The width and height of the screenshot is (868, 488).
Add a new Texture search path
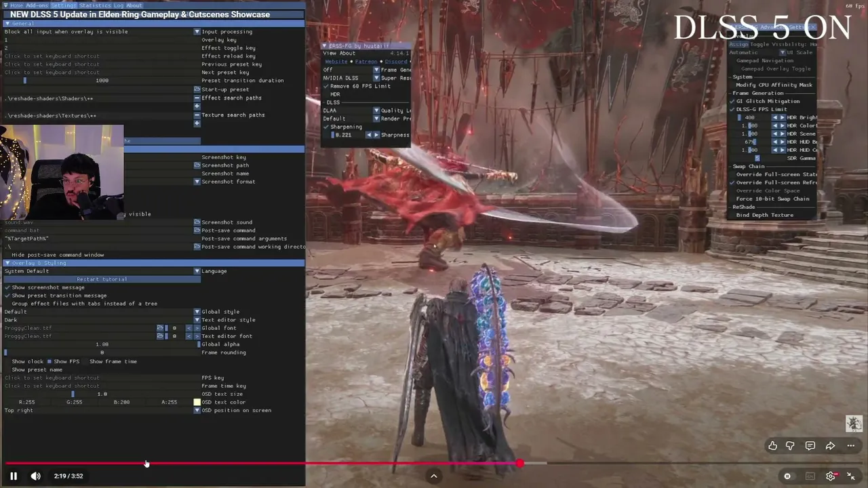click(x=197, y=123)
